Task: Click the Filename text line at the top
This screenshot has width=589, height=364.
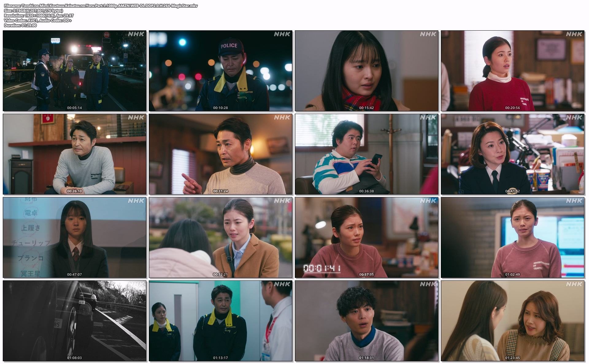Action: point(101,6)
